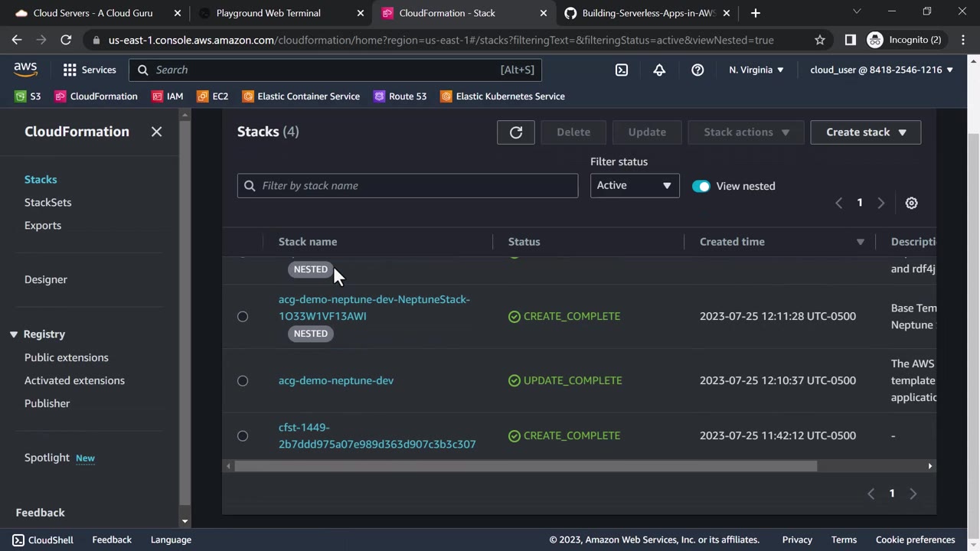Open Activated extensions in Registry
This screenshot has height=551, width=980.
pyautogui.click(x=74, y=380)
